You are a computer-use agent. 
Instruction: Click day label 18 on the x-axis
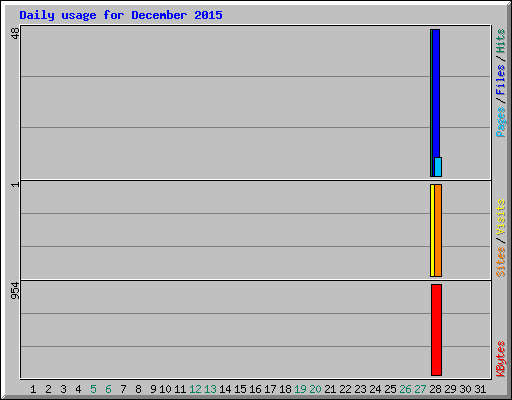tap(285, 389)
